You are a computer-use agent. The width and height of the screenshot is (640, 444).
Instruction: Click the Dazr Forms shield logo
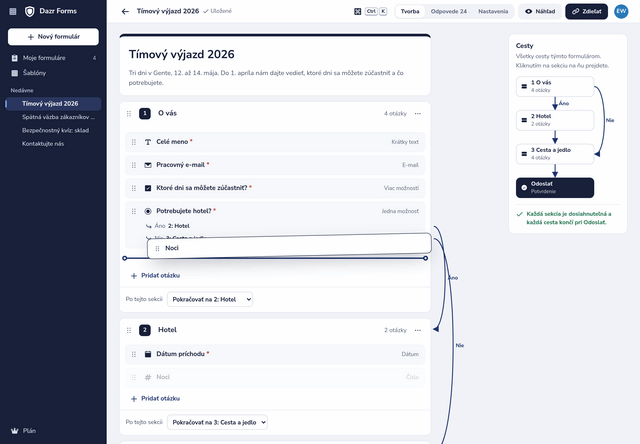click(x=29, y=11)
